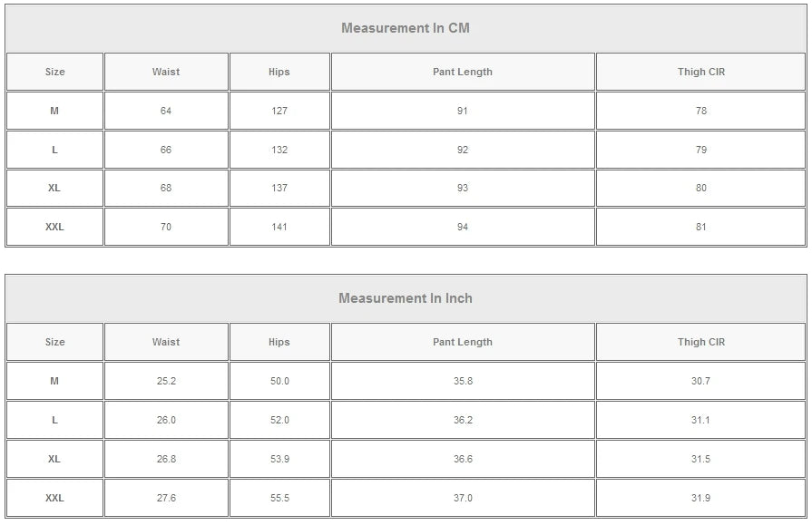Select the Size header in CM table
Image resolution: width=812 pixels, height=525 pixels.
[x=54, y=72]
